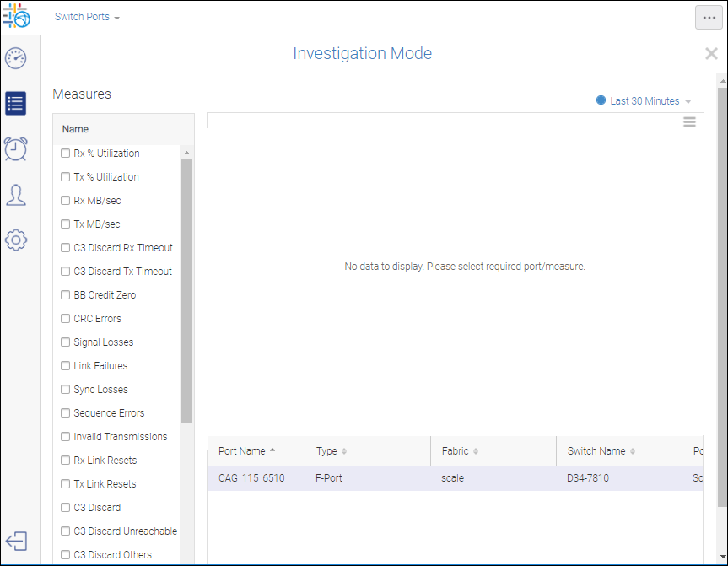728x566 pixels.
Task: Click the measures list scroll-up arrow
Action: (186, 153)
